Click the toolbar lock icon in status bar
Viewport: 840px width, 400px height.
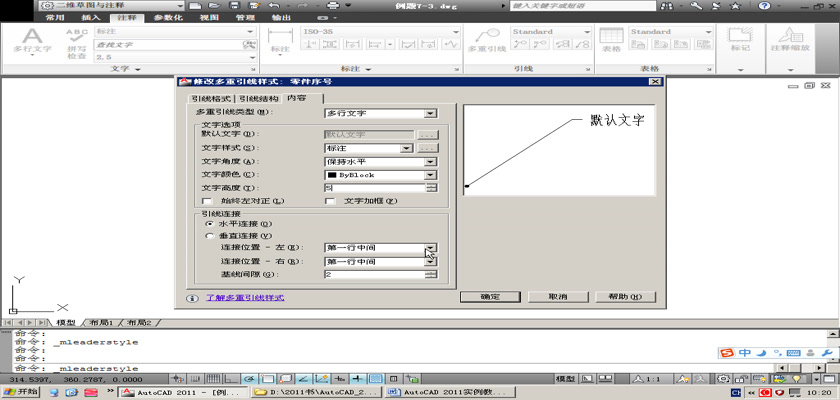[x=740, y=379]
